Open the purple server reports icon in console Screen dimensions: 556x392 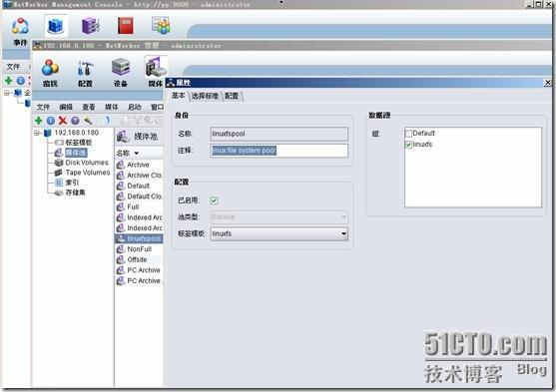pos(91,26)
